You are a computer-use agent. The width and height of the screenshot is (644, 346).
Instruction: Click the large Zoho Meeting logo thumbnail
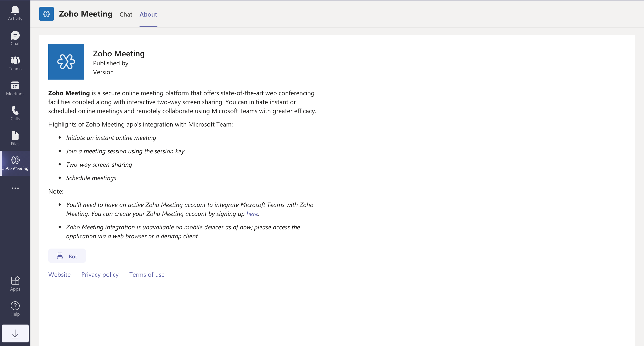[x=66, y=62]
